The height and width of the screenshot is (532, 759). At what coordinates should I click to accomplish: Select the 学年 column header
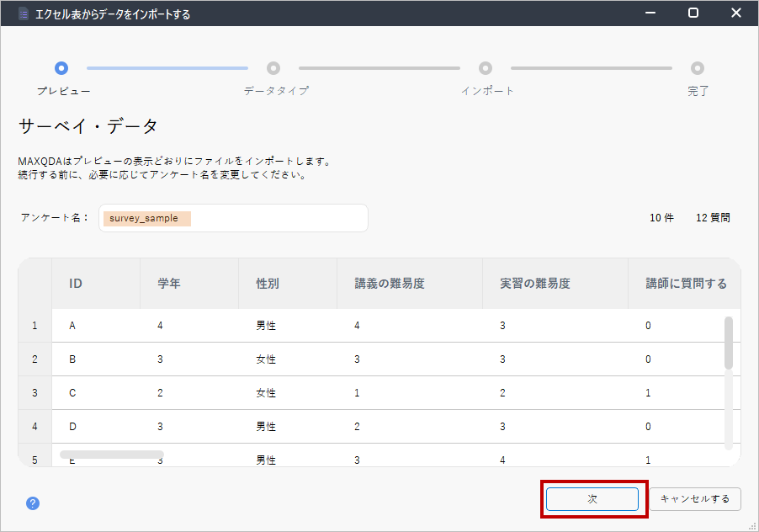pos(169,284)
